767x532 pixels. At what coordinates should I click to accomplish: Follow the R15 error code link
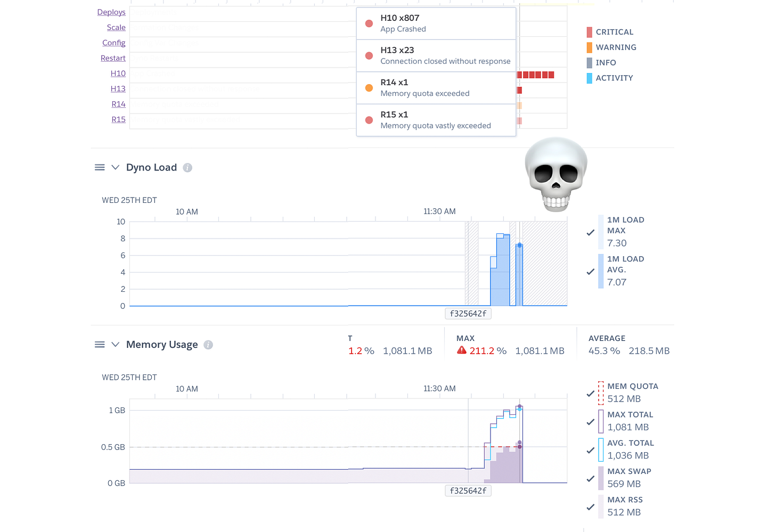119,120
